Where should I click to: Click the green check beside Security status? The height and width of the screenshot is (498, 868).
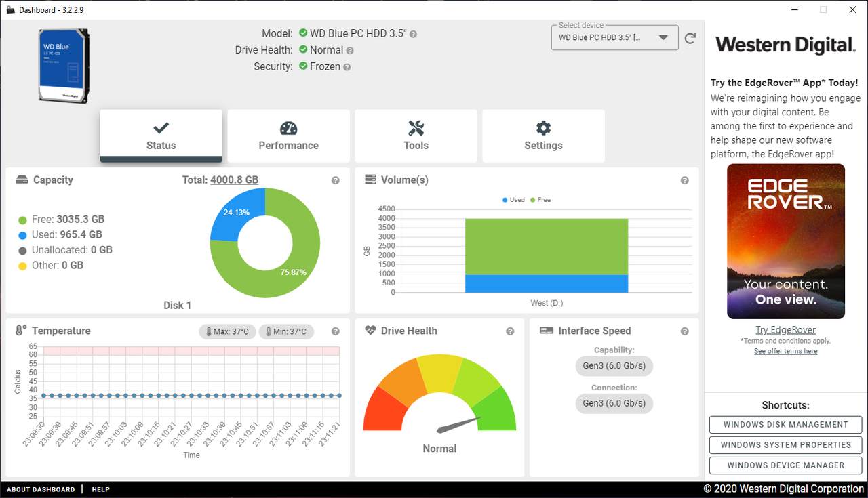[302, 66]
